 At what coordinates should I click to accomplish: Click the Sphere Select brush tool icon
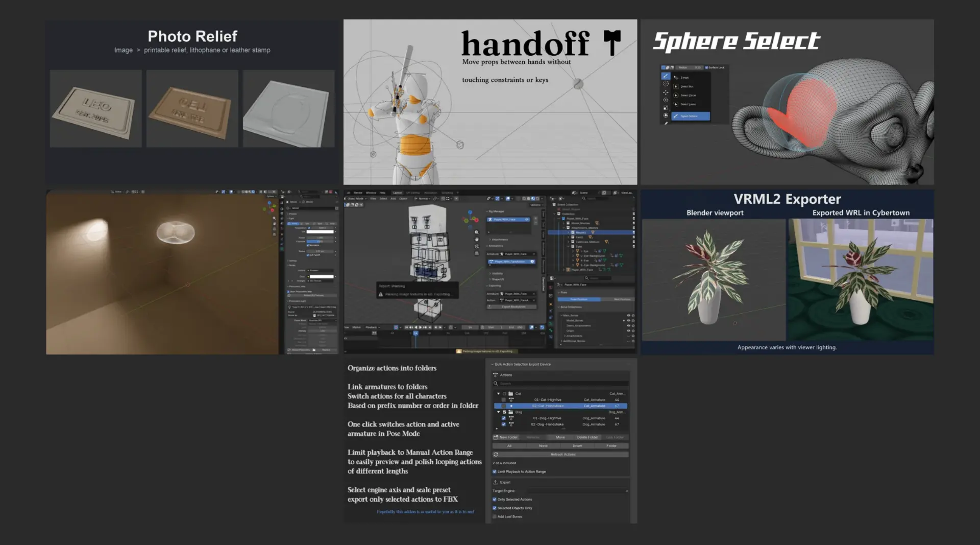click(x=666, y=76)
